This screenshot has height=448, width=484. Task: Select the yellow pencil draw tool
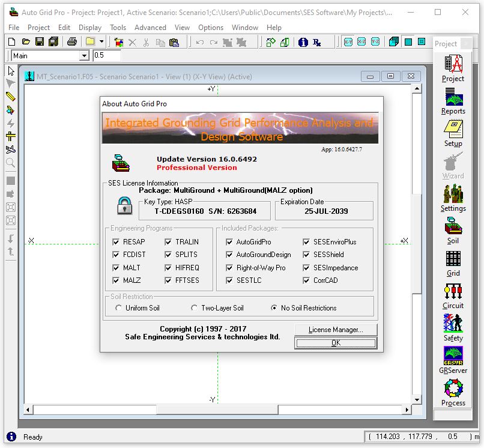click(10, 97)
